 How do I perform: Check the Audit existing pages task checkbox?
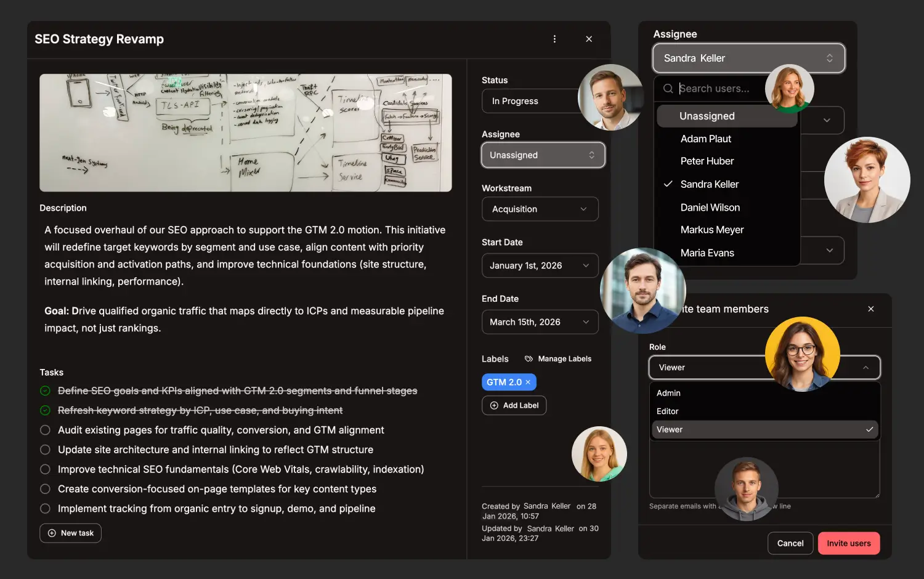click(x=45, y=430)
